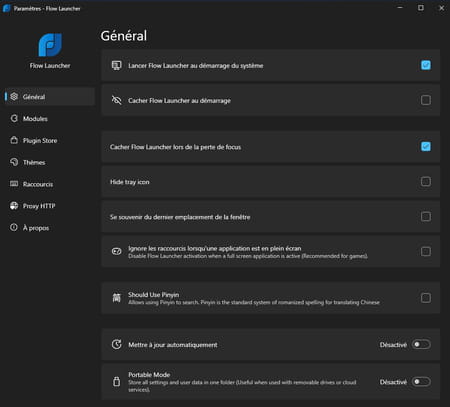Screen dimensions: 450x407
Task: Check Se souvenir du dernier emplacement de la fenêtre
Action: [426, 217]
